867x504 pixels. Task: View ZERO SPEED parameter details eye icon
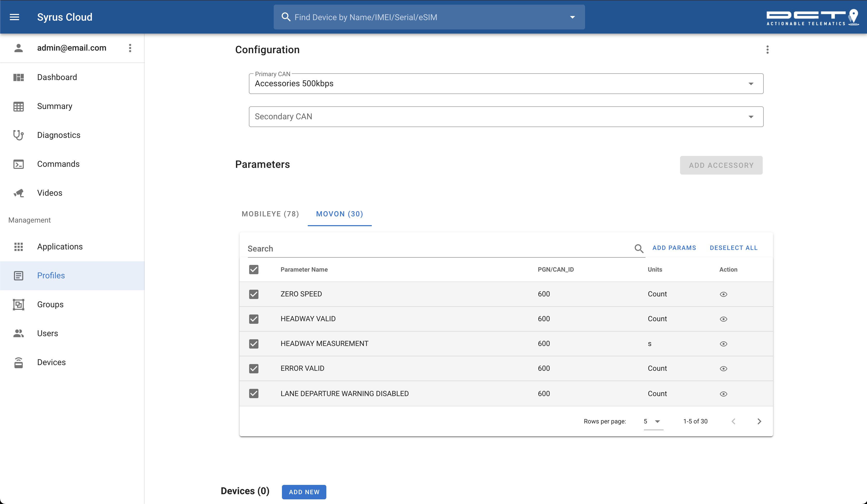723,294
